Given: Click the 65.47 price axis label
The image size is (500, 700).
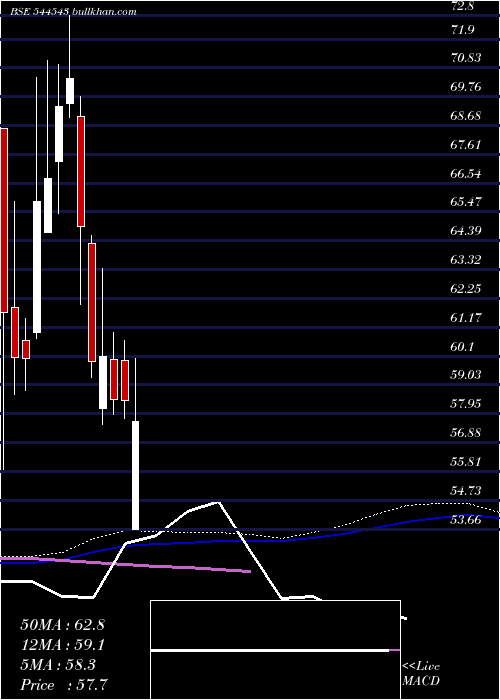Looking at the screenshot, I should 466,202.
